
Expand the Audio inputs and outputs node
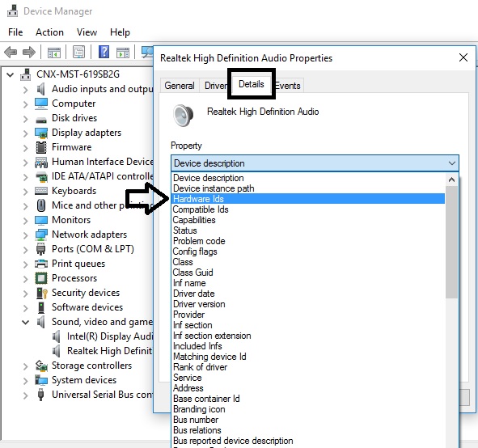pyautogui.click(x=26, y=90)
